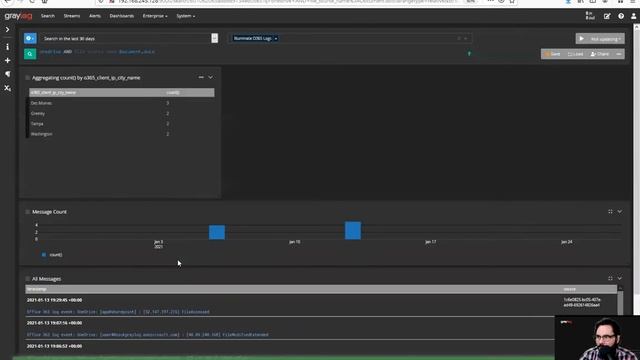Click the first blue bar in Message Count
Image resolution: width=640 pixels, height=360 pixels.
[217, 232]
